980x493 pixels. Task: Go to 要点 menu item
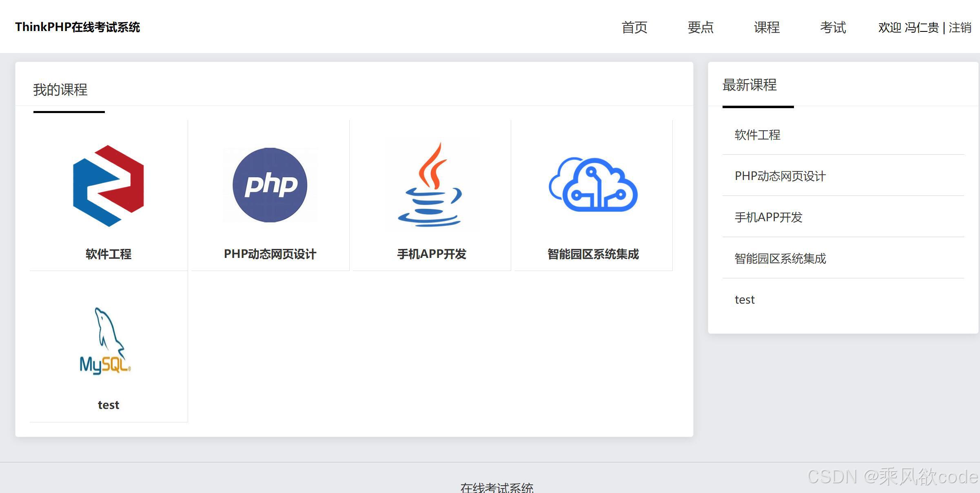point(700,27)
